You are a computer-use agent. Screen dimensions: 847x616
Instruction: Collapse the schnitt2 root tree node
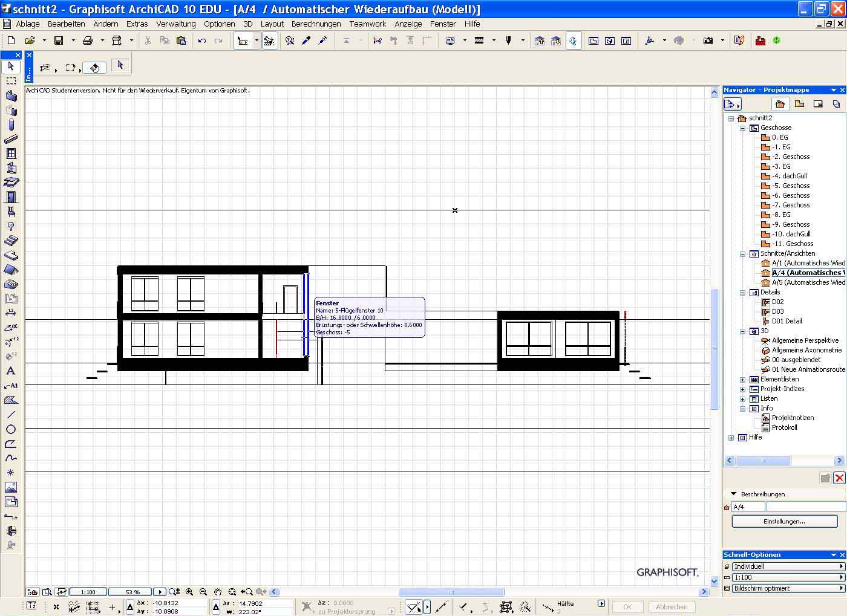click(x=731, y=118)
